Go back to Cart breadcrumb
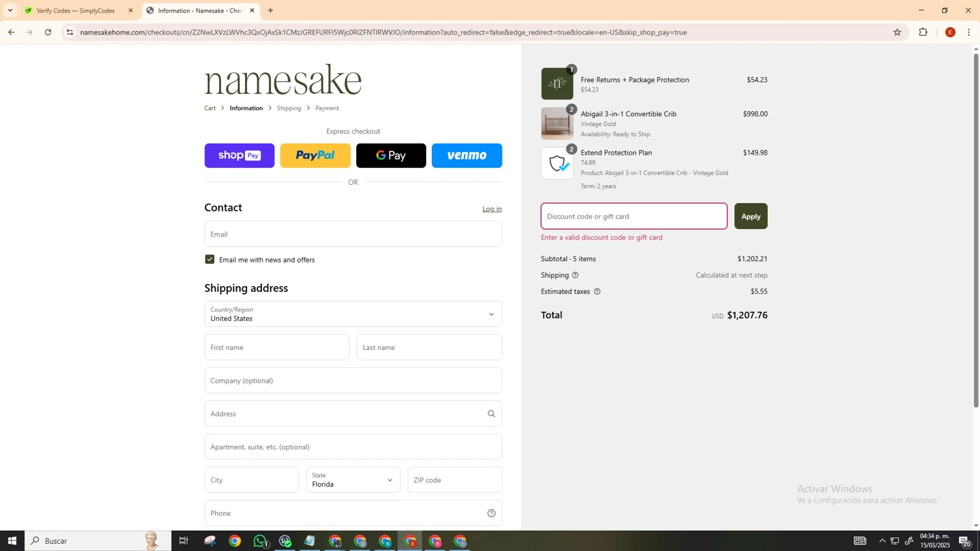This screenshot has height=551, width=980. 210,108
